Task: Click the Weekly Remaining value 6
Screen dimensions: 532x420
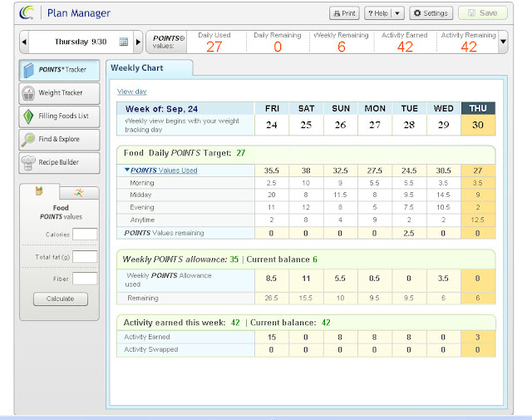Action: [x=342, y=47]
